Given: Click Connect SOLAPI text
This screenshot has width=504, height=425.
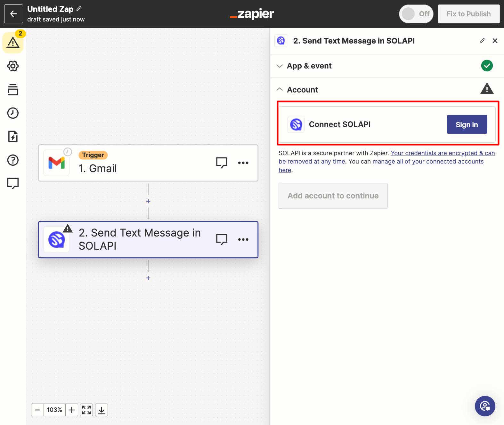Looking at the screenshot, I should click(x=340, y=124).
